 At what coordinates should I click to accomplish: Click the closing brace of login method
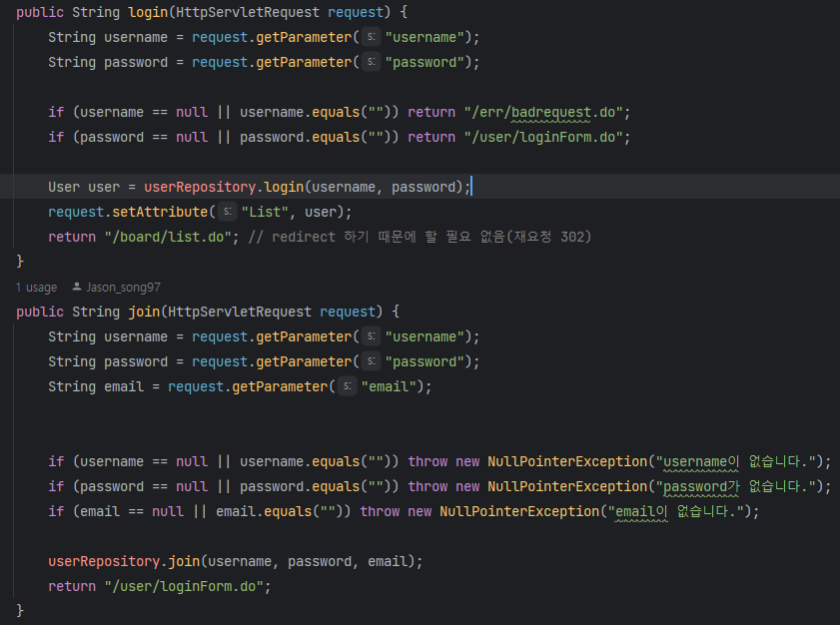click(20, 262)
